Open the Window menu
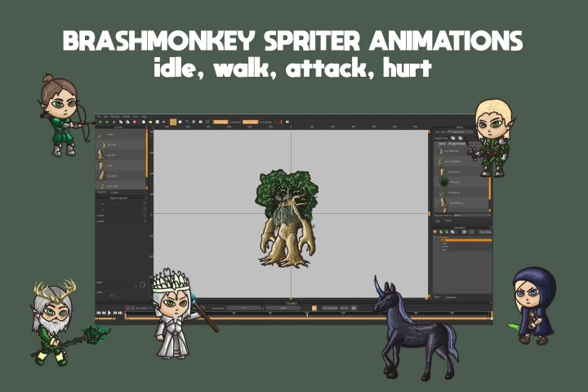 115,117
